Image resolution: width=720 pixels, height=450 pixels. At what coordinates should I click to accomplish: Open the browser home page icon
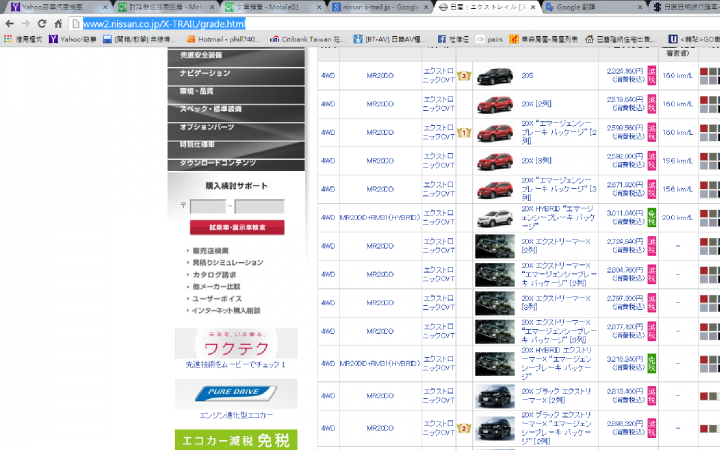click(x=58, y=23)
